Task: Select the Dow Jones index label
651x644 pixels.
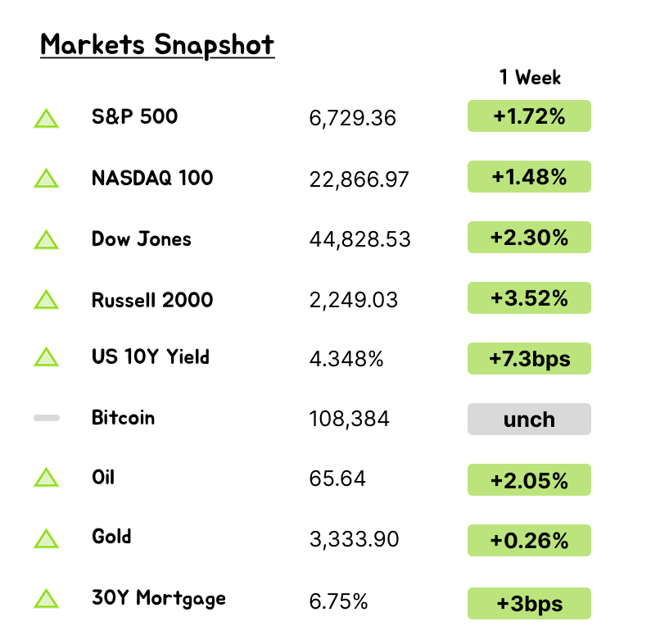Action: point(142,239)
